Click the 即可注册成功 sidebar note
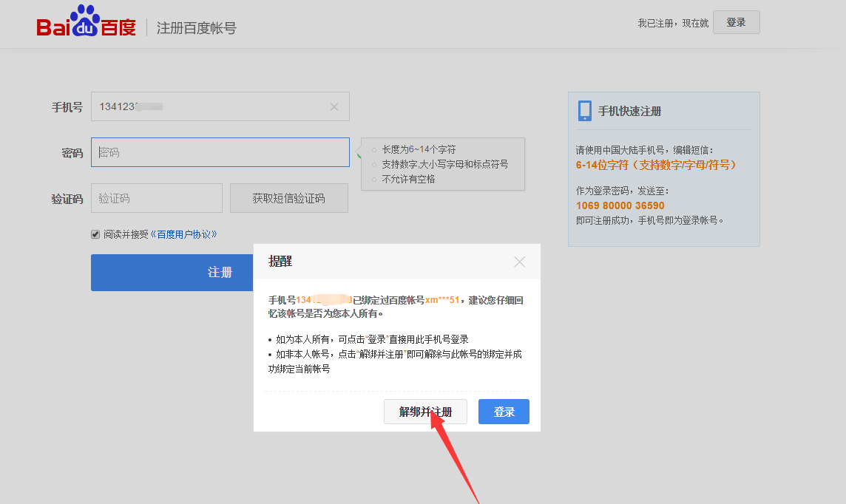Image resolution: width=846 pixels, height=504 pixels. (x=649, y=220)
